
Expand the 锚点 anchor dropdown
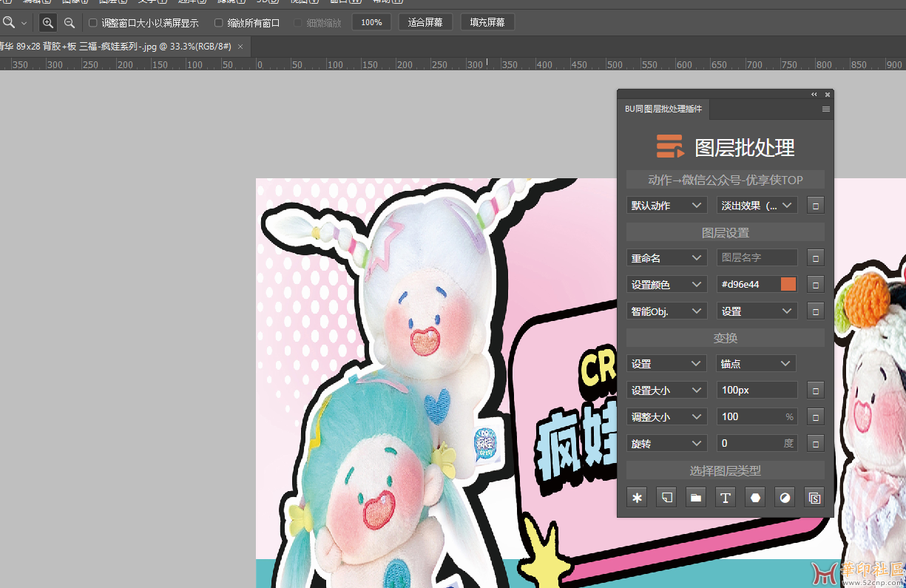(757, 364)
